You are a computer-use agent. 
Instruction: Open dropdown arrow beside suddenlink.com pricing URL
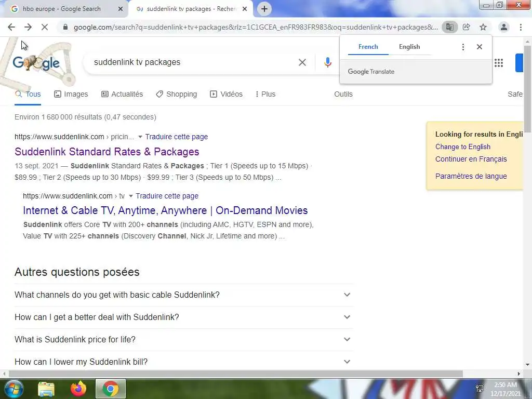[140, 137]
